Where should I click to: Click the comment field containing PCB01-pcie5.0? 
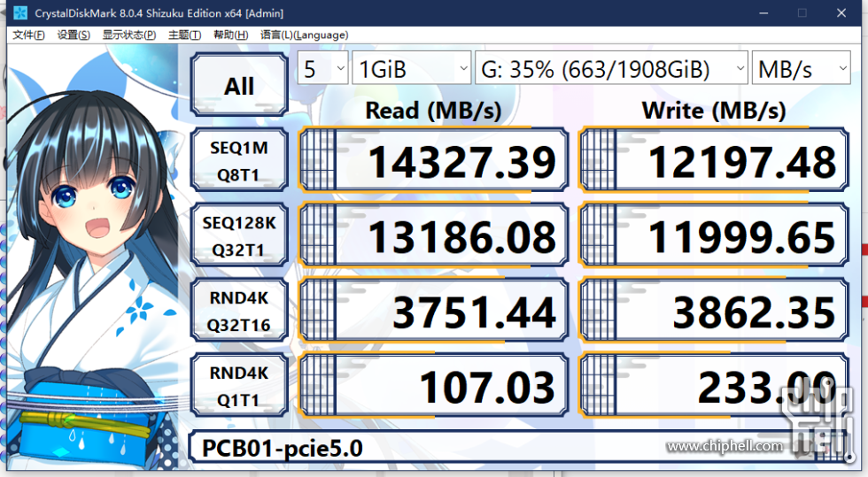click(519, 447)
